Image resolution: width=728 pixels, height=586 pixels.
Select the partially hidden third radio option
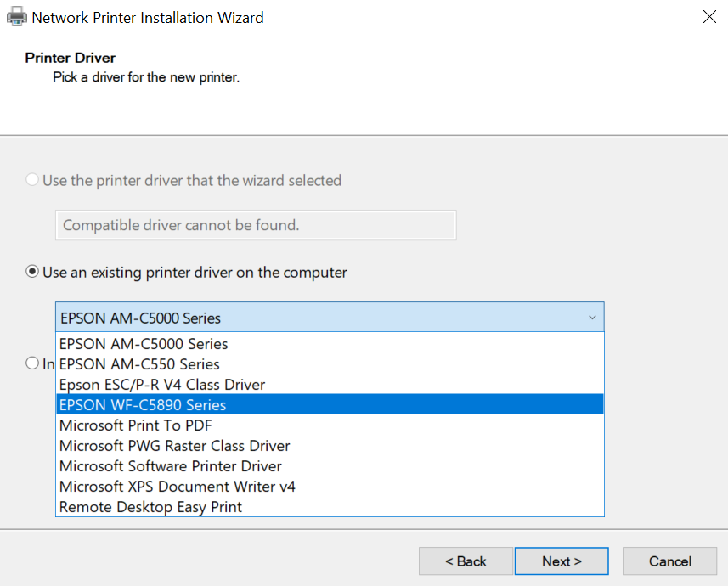(32, 363)
